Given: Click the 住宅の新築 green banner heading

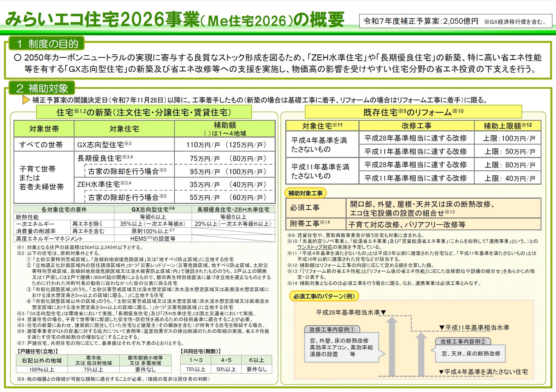Looking at the screenshot, I should coord(144,112).
